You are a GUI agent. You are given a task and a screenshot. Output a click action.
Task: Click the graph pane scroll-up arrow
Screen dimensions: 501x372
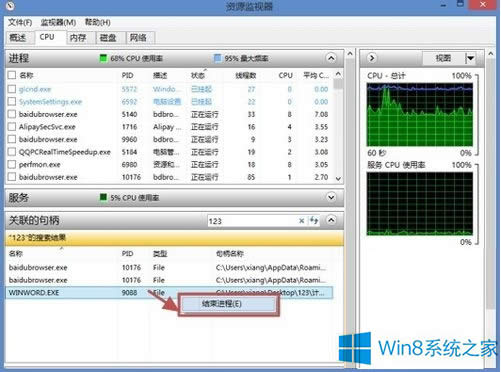coord(490,53)
